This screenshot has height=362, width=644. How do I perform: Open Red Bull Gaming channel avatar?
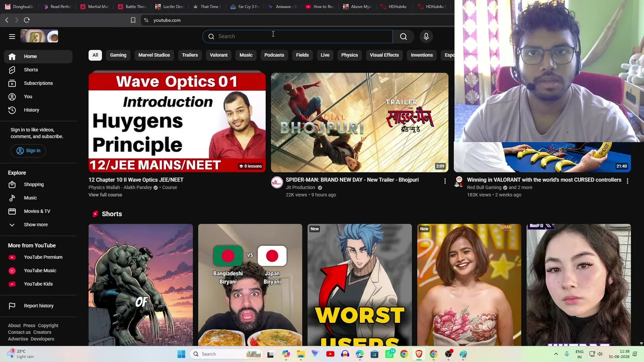[458, 182]
